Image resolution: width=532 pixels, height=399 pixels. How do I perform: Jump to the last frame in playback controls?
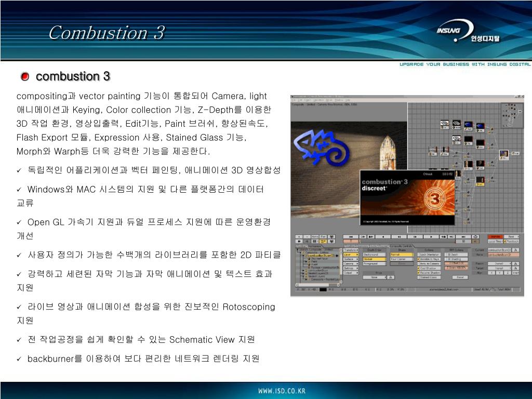(463, 236)
